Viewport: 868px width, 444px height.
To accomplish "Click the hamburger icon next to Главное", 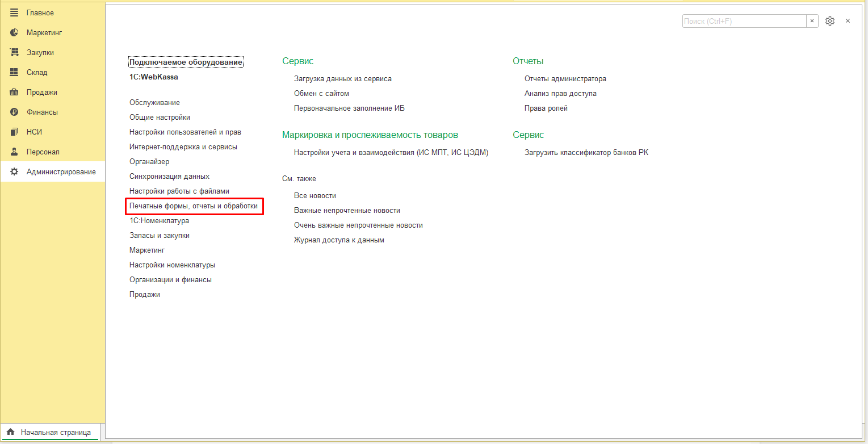I will (x=15, y=12).
